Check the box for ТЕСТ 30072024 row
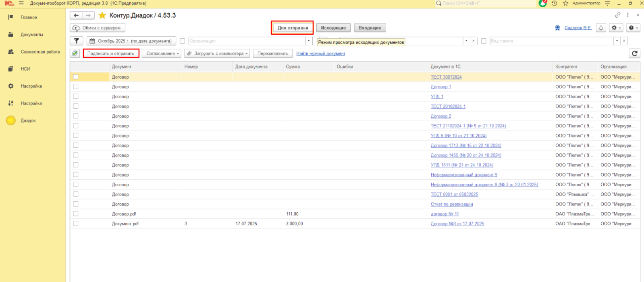Screen dimensions: 644x282 coord(76,77)
